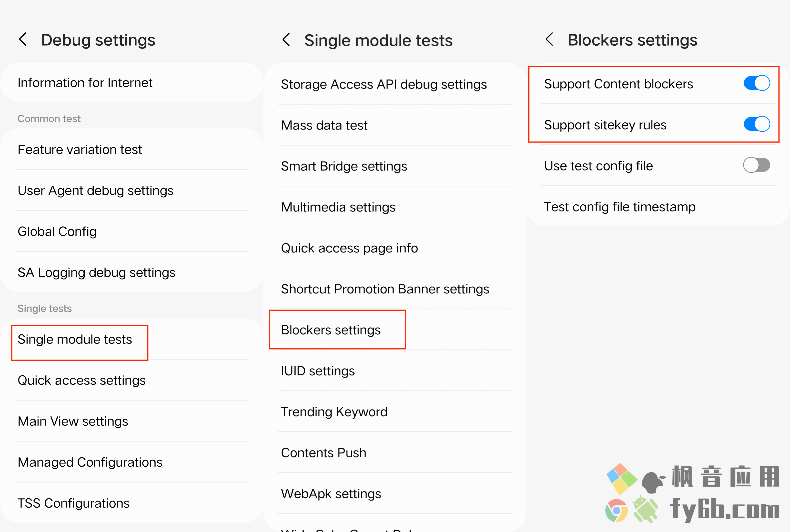
Task: Click the Chrome logo in watermark
Action: 616,510
